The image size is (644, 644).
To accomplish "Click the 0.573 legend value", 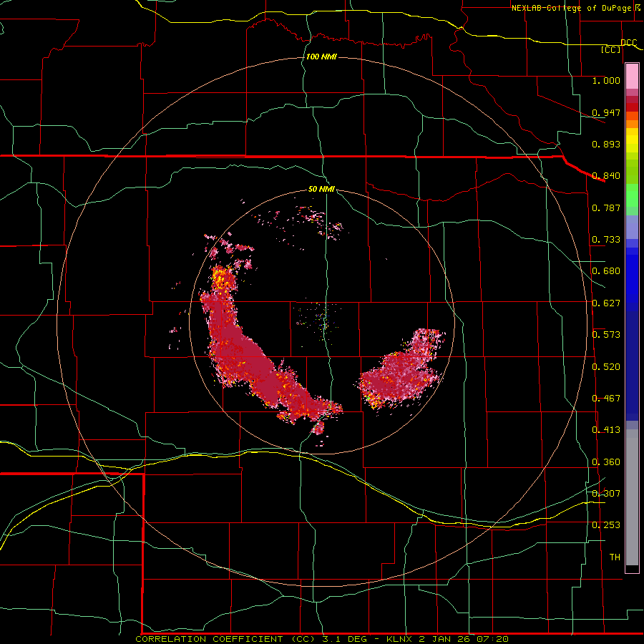I will click(x=606, y=335).
